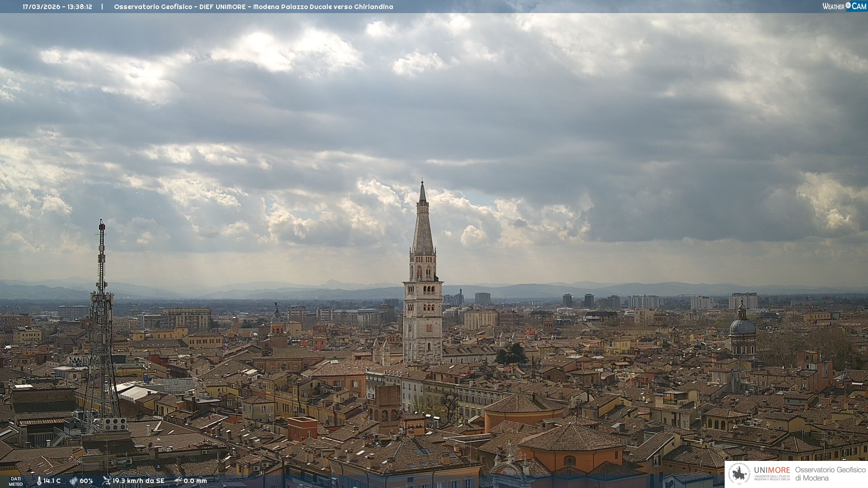
Task: Click the 14.1 C temperature reading
Action: click(52, 481)
